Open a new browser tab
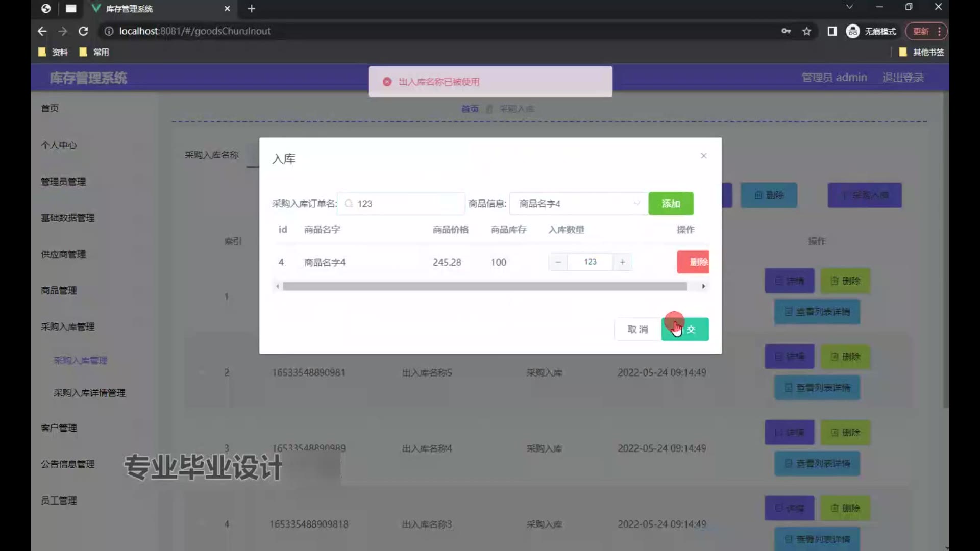The height and width of the screenshot is (551, 980). point(251,9)
